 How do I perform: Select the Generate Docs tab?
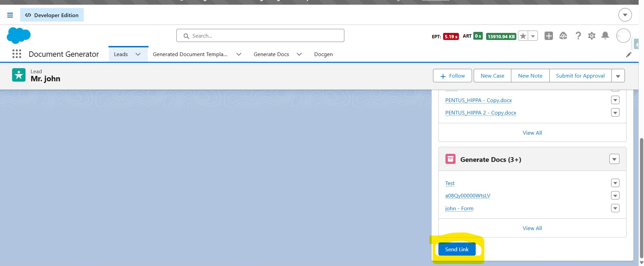click(271, 54)
